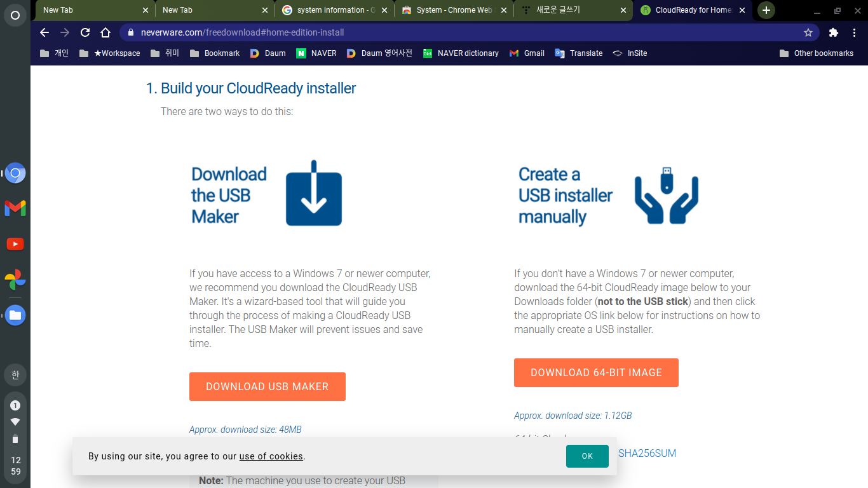Click the download arrow USB Maker graphic
The image size is (868, 488).
pyautogui.click(x=314, y=193)
